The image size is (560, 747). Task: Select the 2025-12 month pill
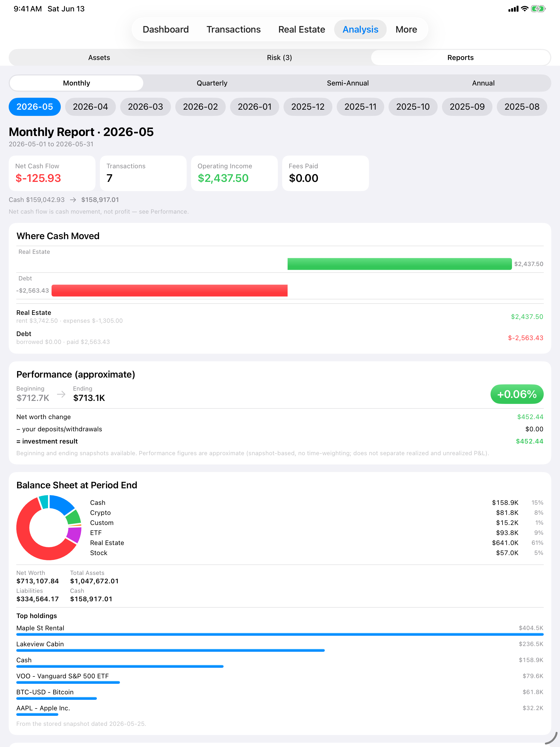point(308,107)
